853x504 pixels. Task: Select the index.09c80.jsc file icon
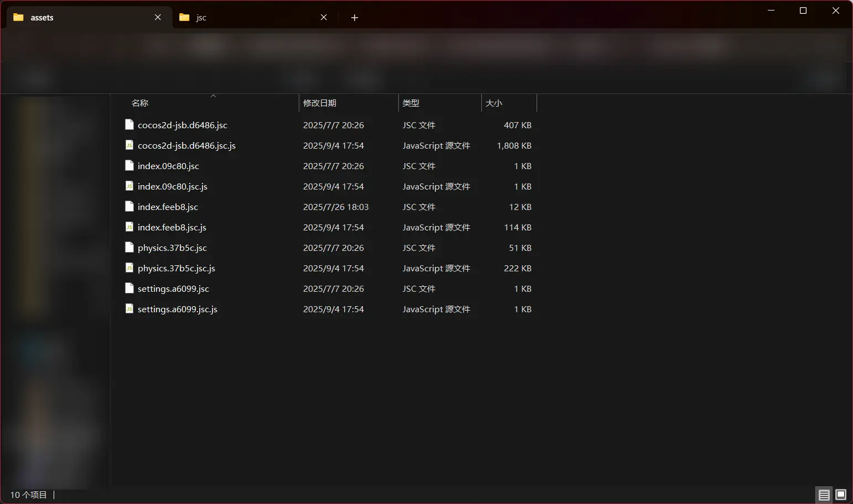129,166
